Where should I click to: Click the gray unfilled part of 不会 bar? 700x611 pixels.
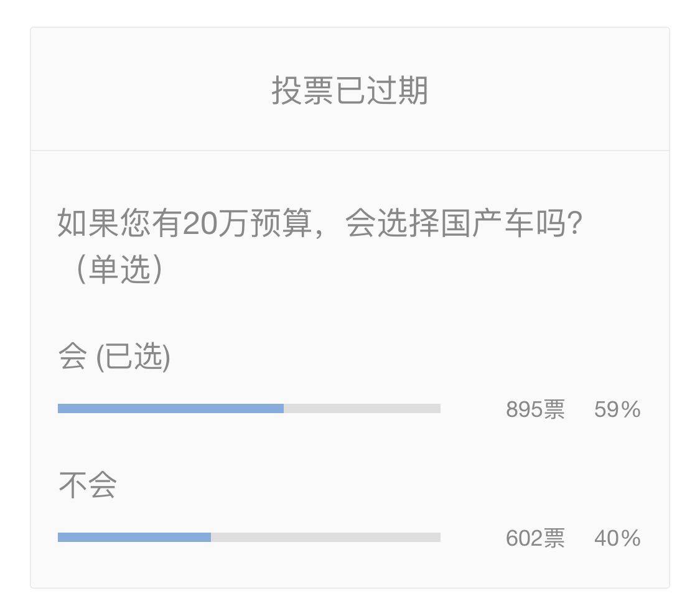click(325, 537)
